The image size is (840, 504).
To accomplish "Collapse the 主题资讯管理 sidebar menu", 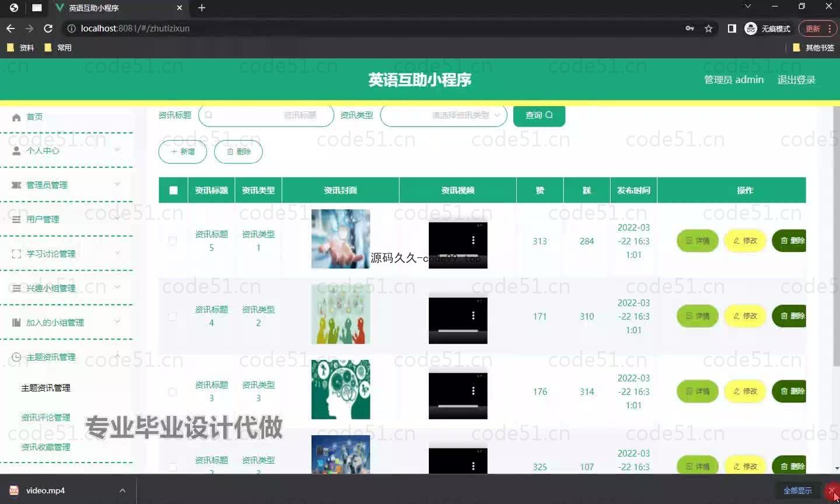I will tap(117, 356).
